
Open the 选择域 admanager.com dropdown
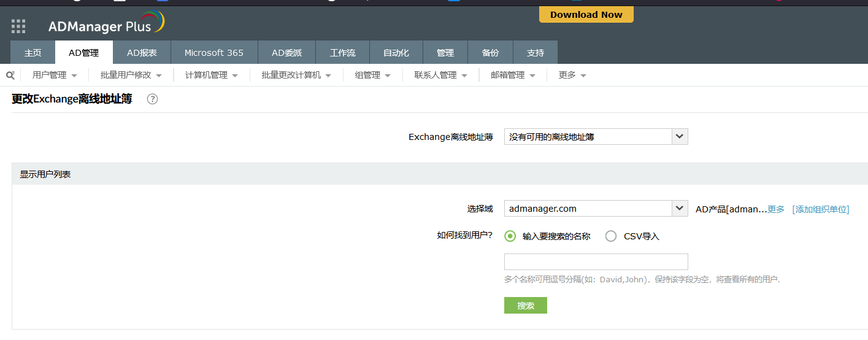coord(596,209)
